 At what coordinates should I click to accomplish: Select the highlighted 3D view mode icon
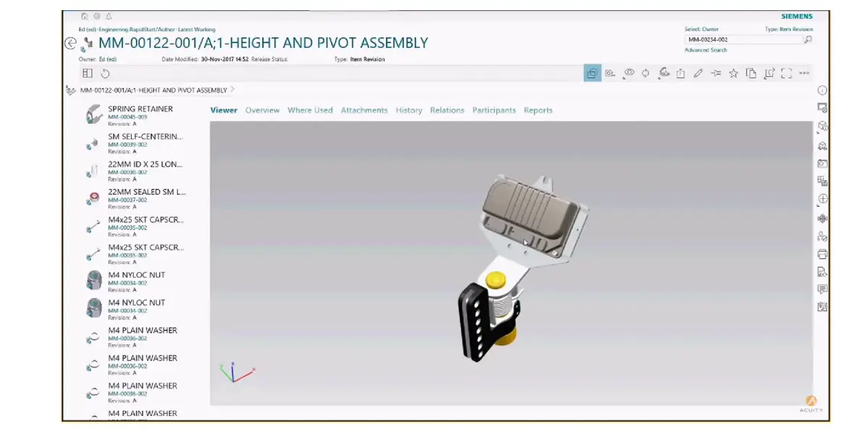[592, 73]
